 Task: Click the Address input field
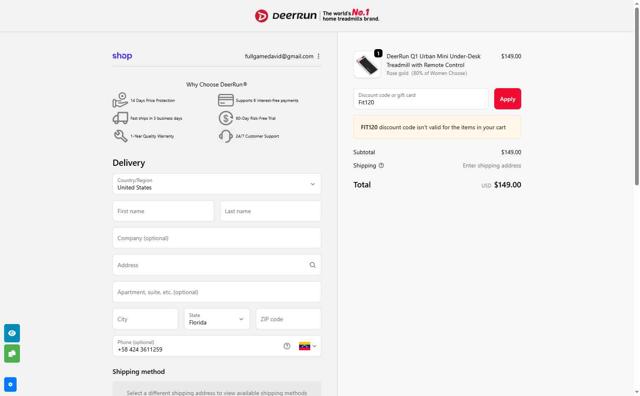217,265
